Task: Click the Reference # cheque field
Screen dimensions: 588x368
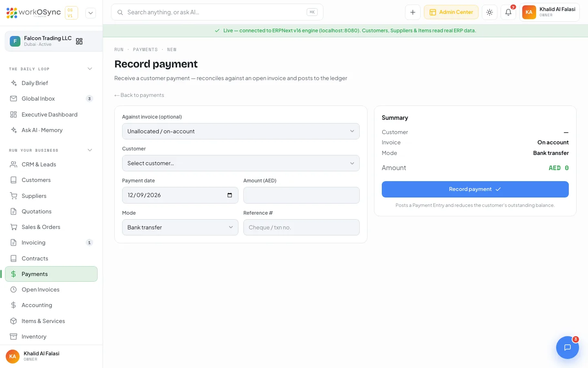Action: (x=301, y=227)
